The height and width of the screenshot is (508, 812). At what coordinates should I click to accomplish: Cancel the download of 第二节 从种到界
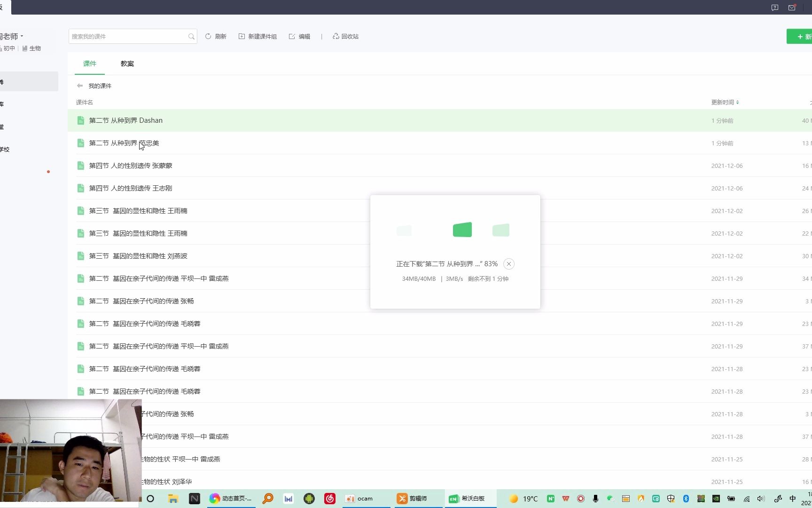(x=509, y=264)
